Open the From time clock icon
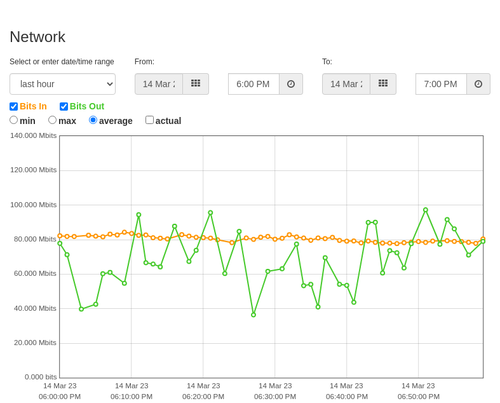Image resolution: width=500 pixels, height=403 pixels. 291,84
